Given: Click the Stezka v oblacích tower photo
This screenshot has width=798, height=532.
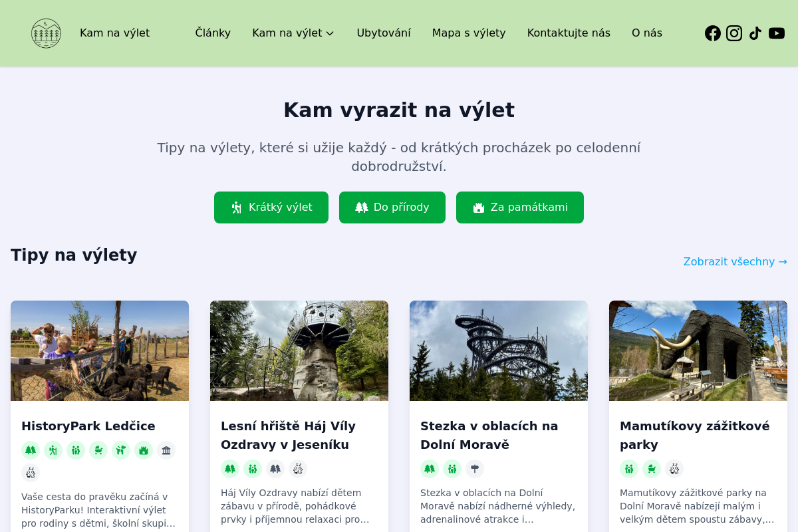Looking at the screenshot, I should [x=499, y=350].
